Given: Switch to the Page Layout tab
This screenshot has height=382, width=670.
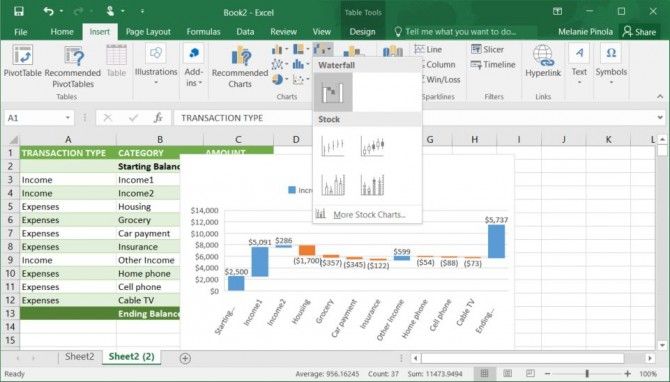Looking at the screenshot, I should click(148, 32).
